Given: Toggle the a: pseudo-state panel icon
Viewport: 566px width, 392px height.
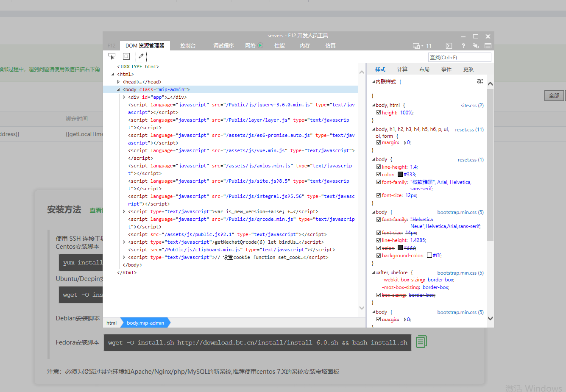Looking at the screenshot, I should point(480,81).
